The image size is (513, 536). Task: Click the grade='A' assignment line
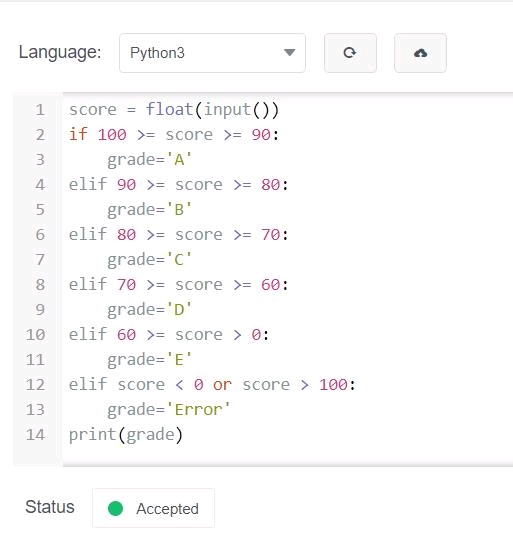[150, 160]
